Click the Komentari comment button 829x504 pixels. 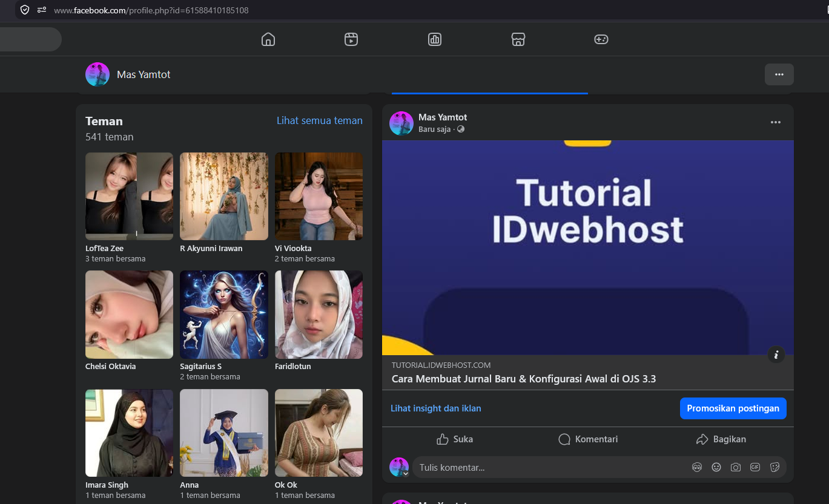tap(588, 439)
